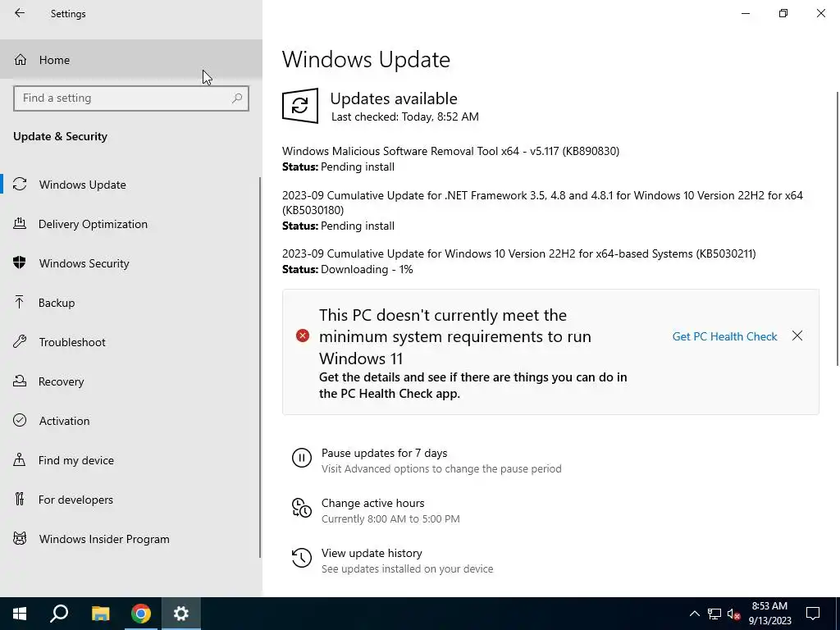Click the Troubleshoot wrench icon

pyautogui.click(x=20, y=342)
